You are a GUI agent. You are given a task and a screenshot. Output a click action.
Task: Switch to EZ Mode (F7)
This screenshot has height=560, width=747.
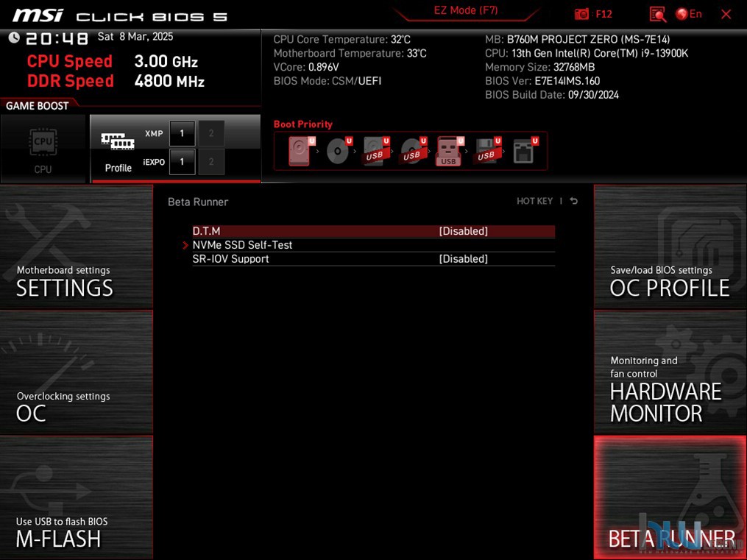(x=465, y=11)
